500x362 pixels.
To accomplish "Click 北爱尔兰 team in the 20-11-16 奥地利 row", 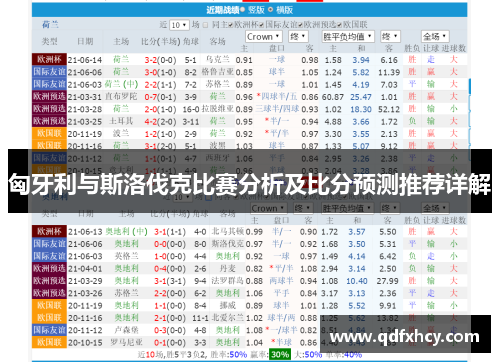I will (x=228, y=318).
